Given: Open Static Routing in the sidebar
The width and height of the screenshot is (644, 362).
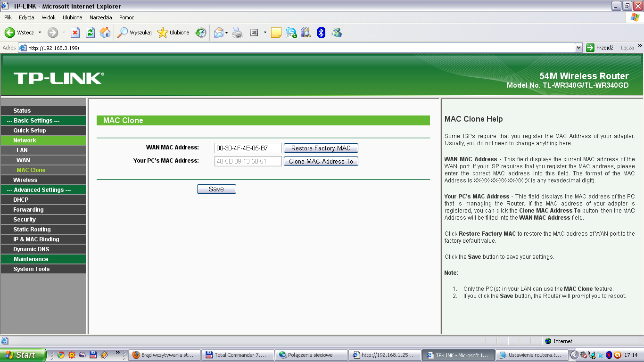Looking at the screenshot, I should coord(43,230).
